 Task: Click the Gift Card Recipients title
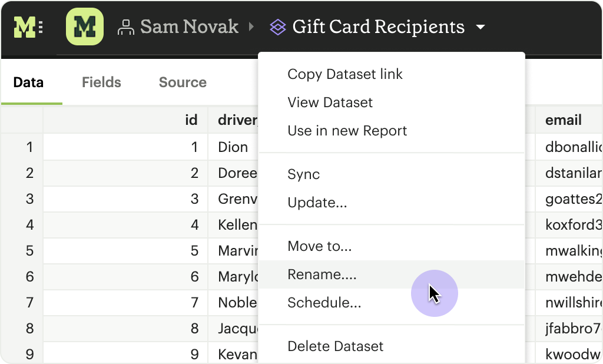point(378,27)
